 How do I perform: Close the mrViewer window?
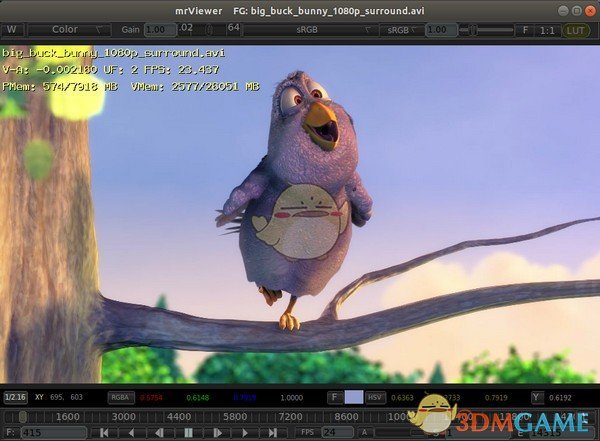590,11
